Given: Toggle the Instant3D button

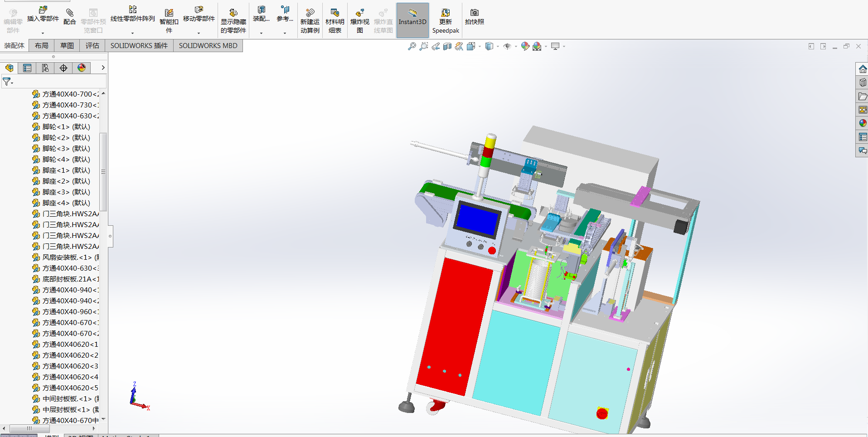Looking at the screenshot, I should click(412, 20).
